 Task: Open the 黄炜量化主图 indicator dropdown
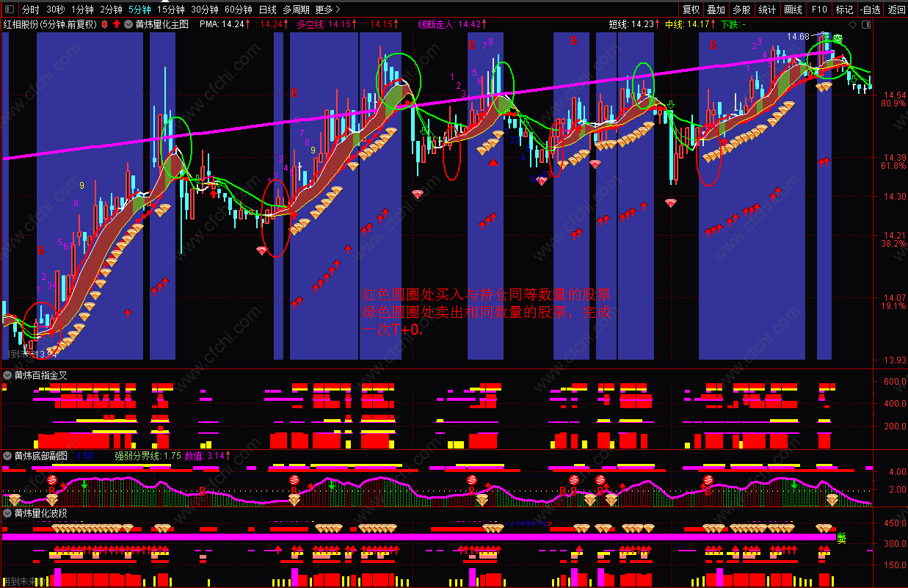[x=128, y=24]
